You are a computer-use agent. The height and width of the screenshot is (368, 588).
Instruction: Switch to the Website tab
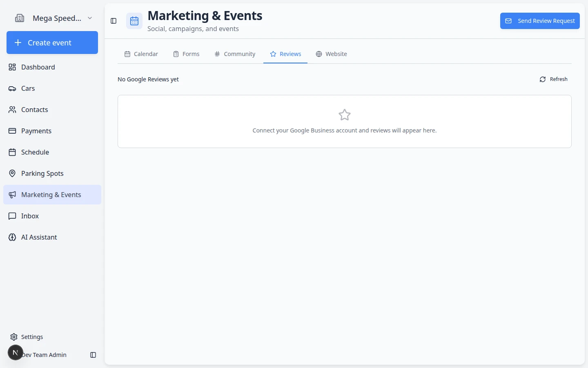coord(331,54)
